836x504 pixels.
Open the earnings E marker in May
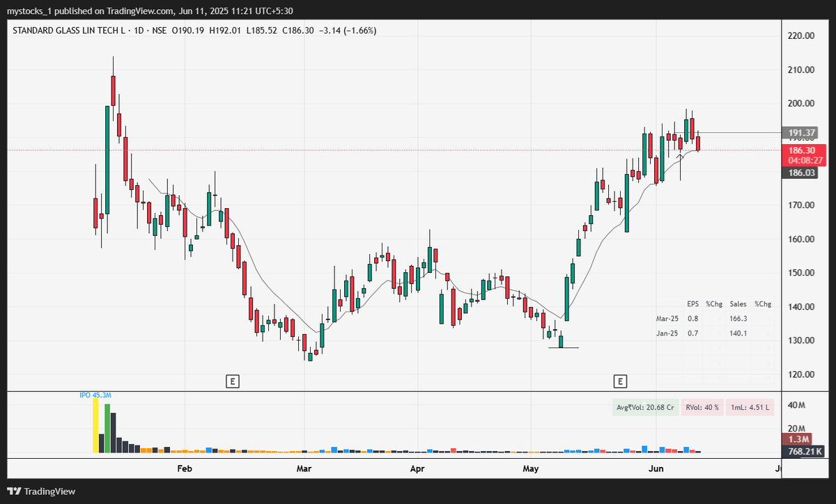pos(619,381)
